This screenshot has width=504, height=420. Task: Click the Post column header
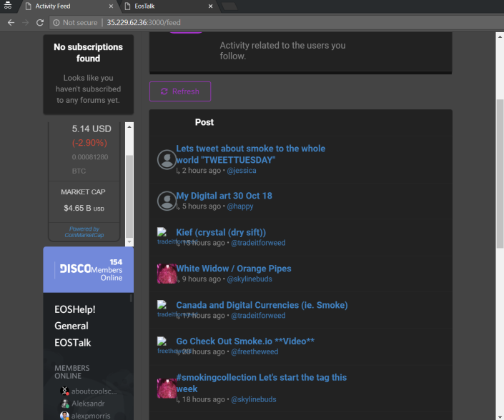click(x=204, y=122)
